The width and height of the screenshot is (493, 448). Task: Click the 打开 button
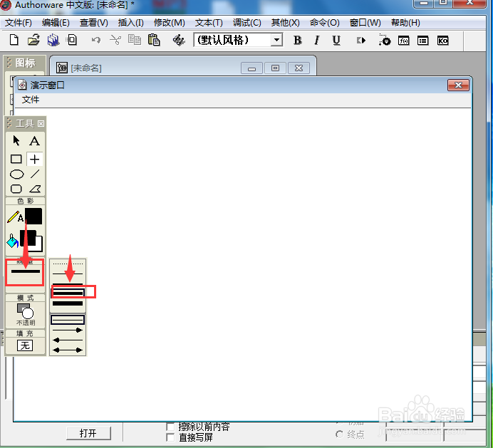click(88, 433)
